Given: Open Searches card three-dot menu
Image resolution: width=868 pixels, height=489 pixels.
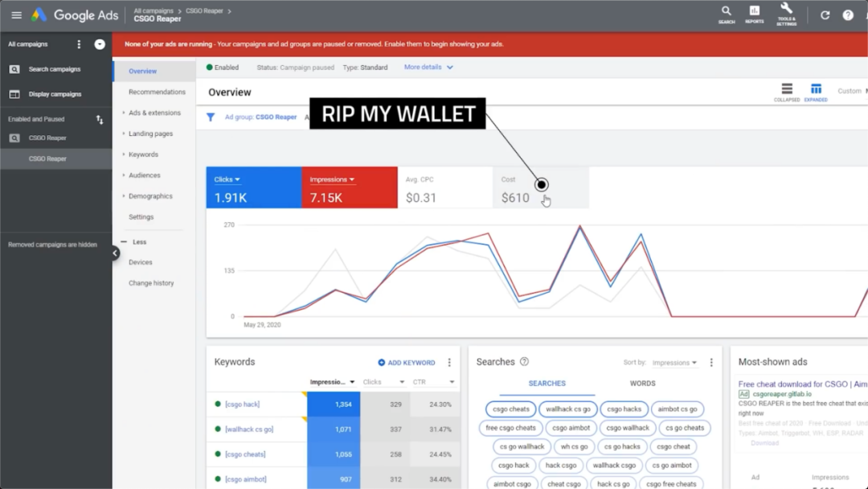Looking at the screenshot, I should click(x=711, y=363).
